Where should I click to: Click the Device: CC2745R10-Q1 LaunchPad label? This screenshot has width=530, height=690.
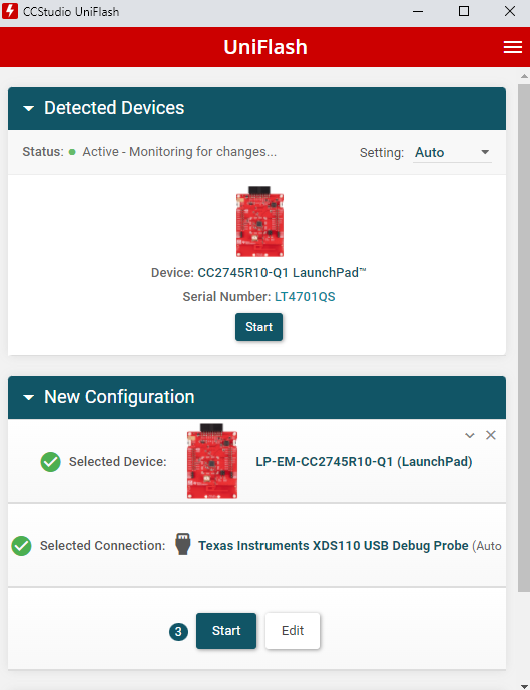(259, 273)
